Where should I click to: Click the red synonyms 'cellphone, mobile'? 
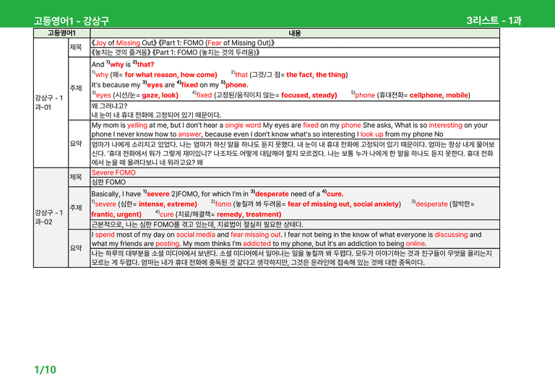[x=439, y=95]
